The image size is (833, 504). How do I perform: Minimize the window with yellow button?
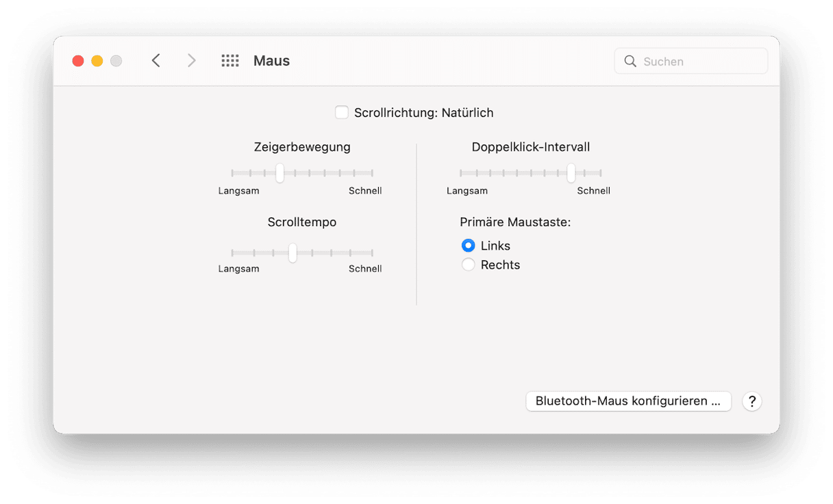(97, 61)
